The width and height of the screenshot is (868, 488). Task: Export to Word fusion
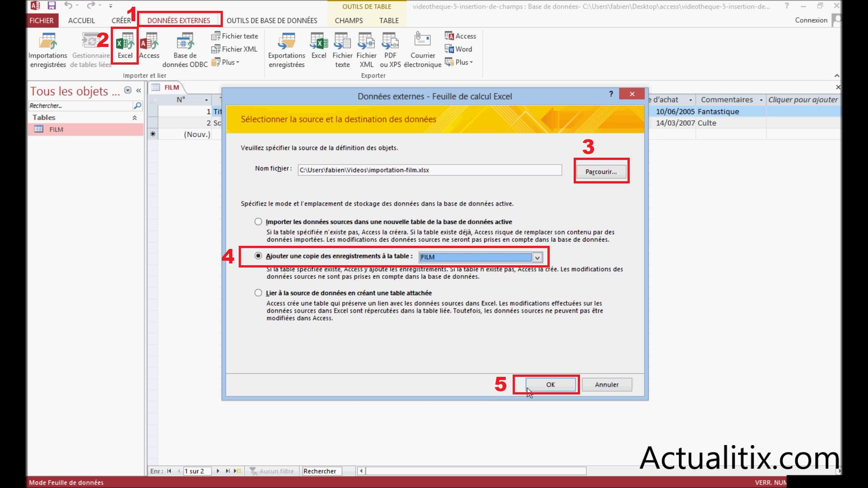coord(458,49)
